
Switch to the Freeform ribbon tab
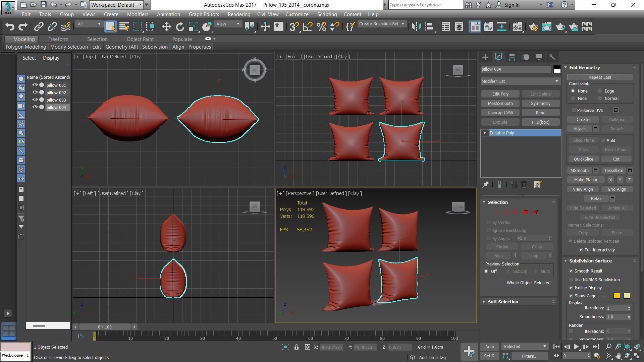(58, 39)
